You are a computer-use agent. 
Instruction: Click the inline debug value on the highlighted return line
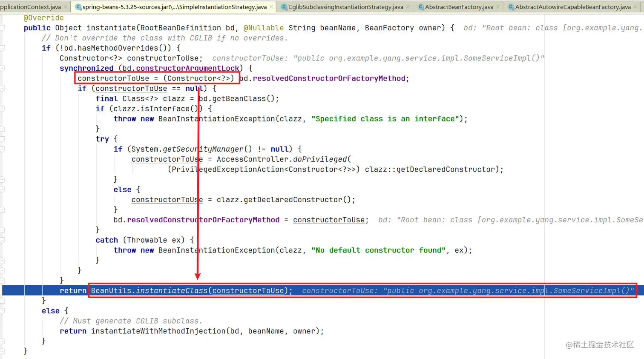pyautogui.click(x=468, y=291)
